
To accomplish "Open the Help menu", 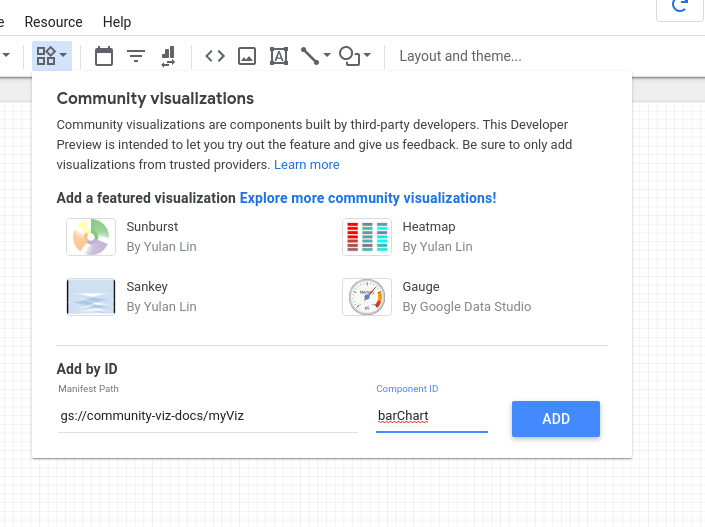I will (117, 21).
